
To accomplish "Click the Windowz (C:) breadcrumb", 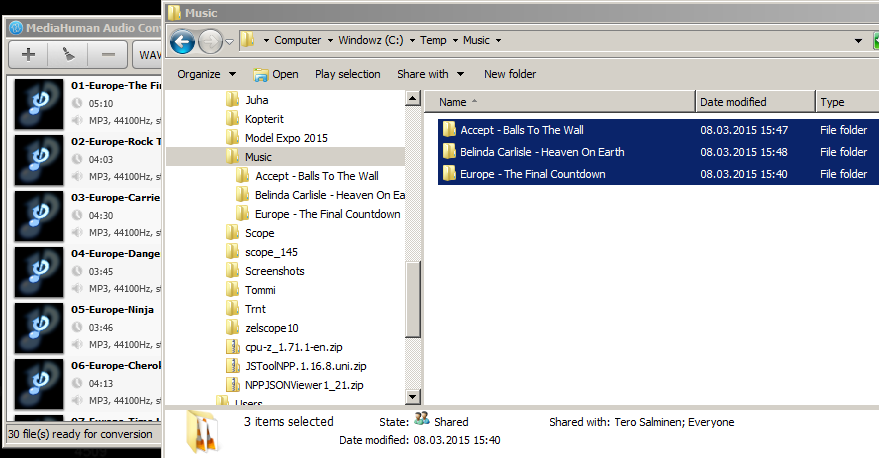I will point(371,40).
